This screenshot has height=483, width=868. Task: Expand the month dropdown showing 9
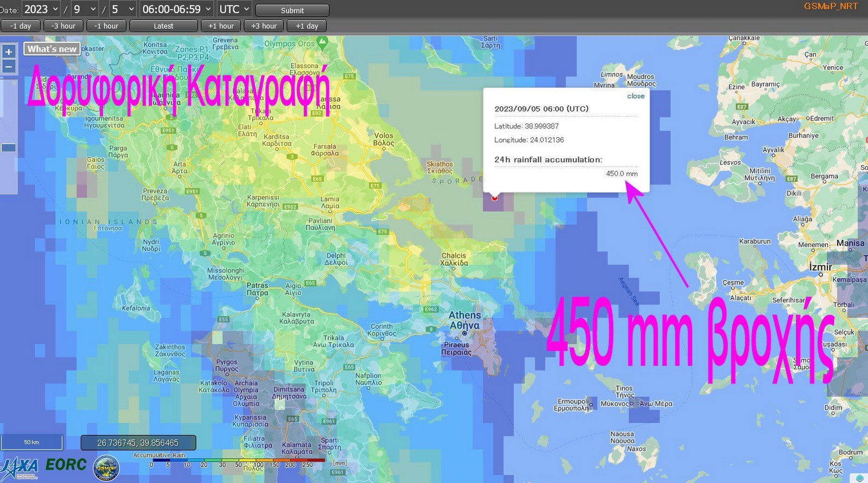click(85, 9)
